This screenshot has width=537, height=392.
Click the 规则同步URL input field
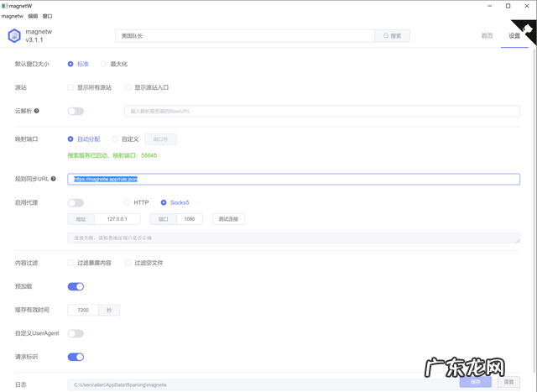(x=294, y=179)
